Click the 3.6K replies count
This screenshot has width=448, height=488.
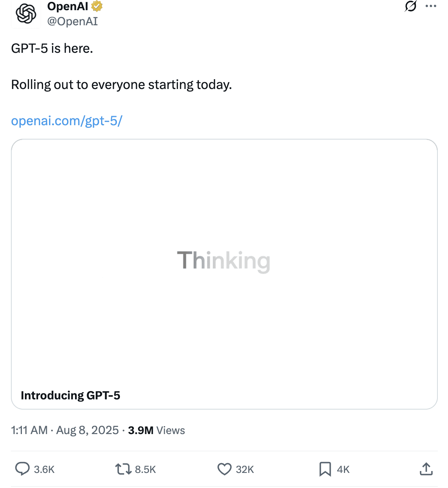pos(44,470)
